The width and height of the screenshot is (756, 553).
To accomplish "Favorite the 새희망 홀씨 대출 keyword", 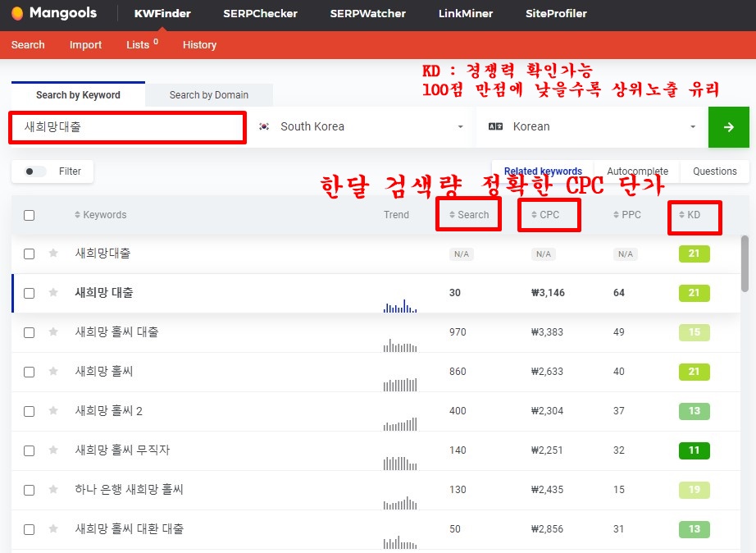I will click(x=53, y=332).
